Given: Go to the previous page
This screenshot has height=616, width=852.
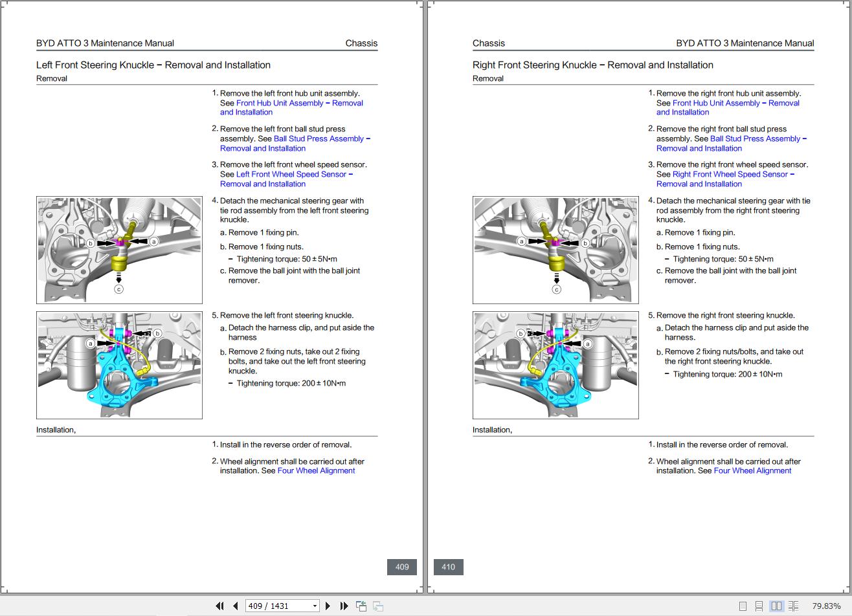Looking at the screenshot, I should [235, 606].
